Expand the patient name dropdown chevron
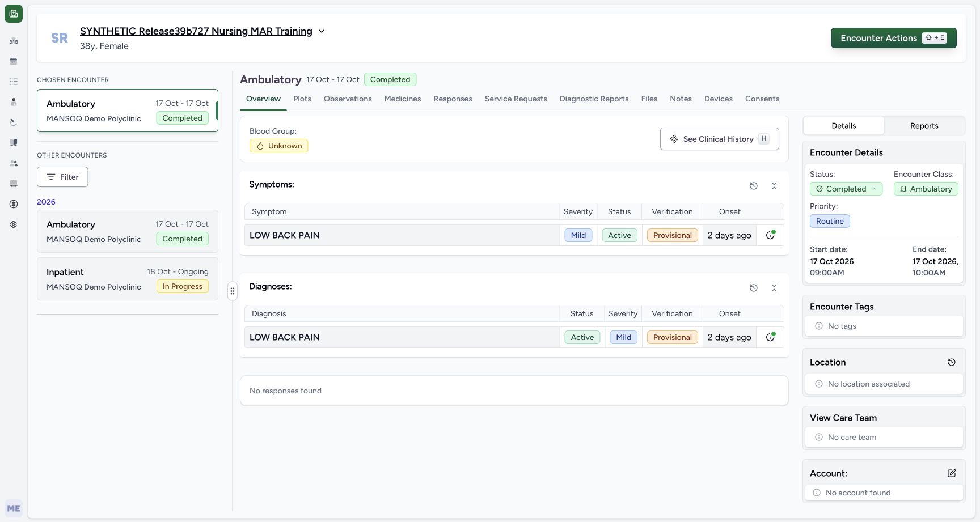Image resolution: width=980 pixels, height=522 pixels. 322,31
